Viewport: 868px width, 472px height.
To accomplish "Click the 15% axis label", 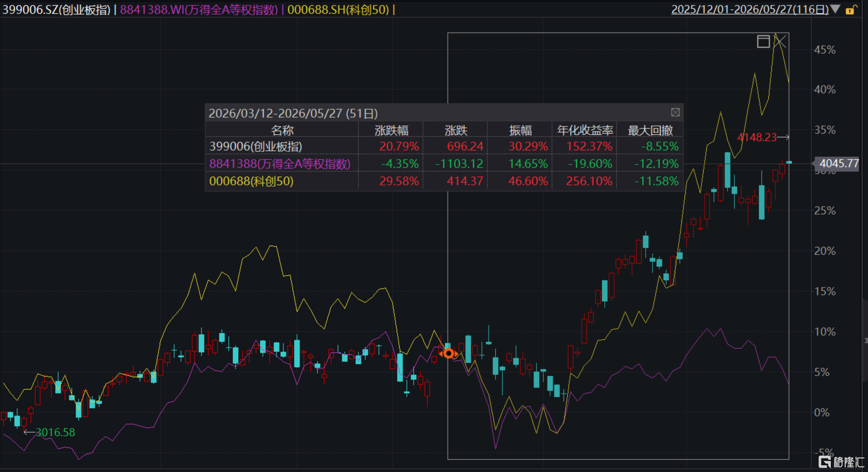I will 825,291.
